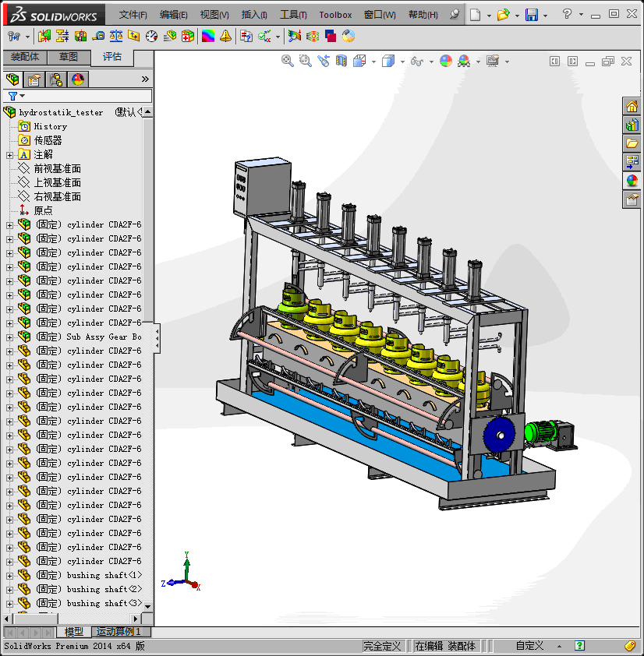This screenshot has height=656, width=644.
Task: Open the circular ring Xpress icon
Action: click(349, 37)
